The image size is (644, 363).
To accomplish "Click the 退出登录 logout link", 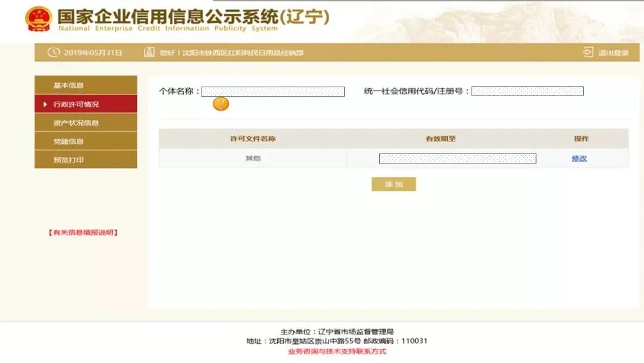I will coord(613,53).
